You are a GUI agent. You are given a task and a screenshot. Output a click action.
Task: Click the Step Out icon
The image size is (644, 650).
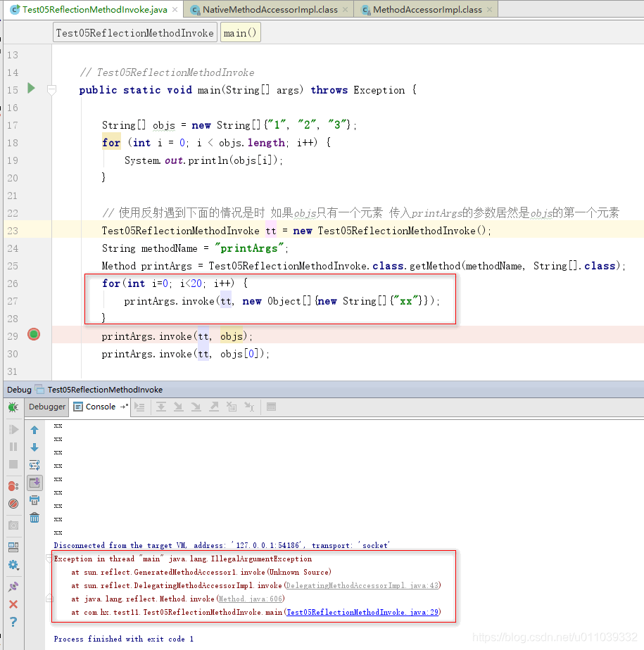click(214, 407)
